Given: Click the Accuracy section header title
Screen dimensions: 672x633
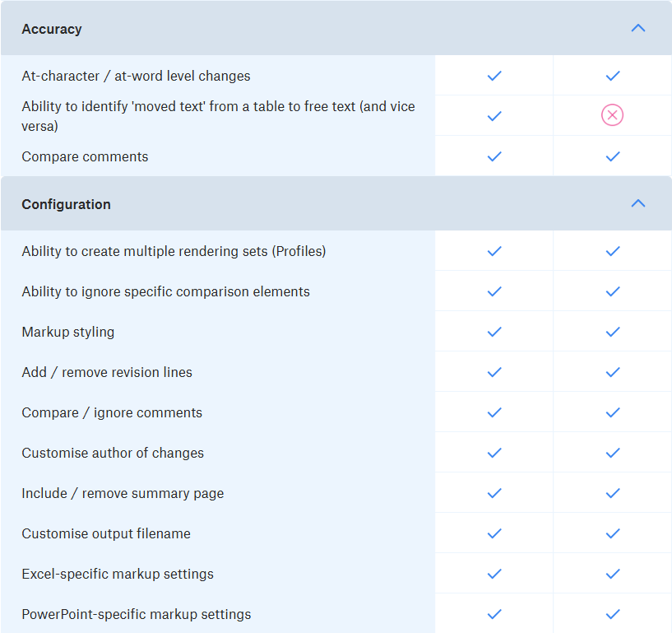Looking at the screenshot, I should 52,29.
